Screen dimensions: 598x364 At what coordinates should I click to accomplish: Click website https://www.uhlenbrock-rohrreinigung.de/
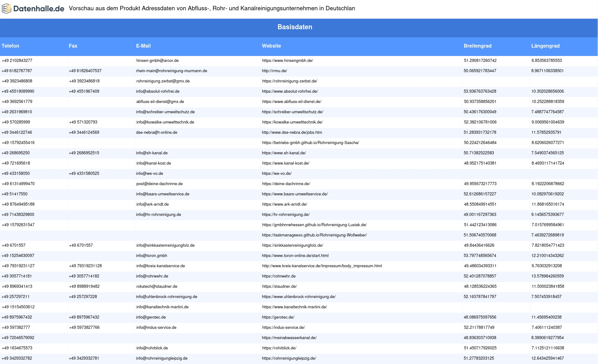tap(299, 297)
